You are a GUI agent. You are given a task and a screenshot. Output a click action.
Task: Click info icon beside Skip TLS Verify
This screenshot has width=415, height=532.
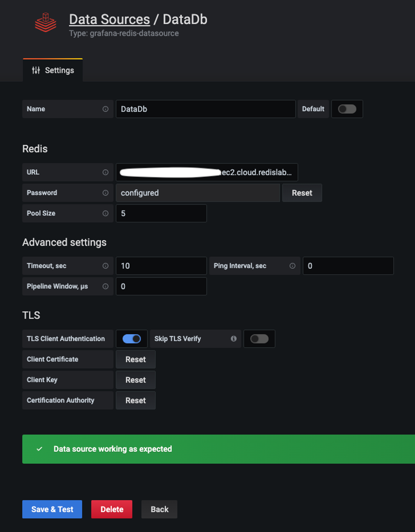pyautogui.click(x=234, y=338)
